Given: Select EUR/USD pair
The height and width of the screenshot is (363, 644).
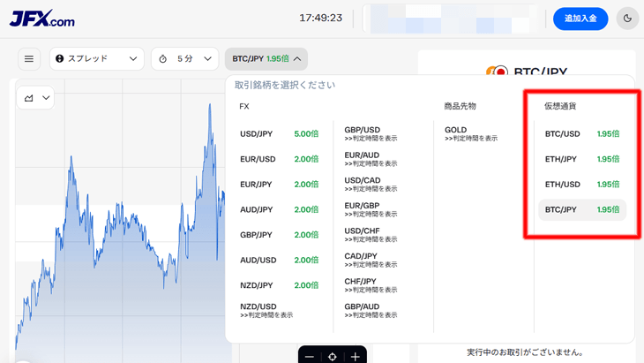Looking at the screenshot, I should click(280, 159).
